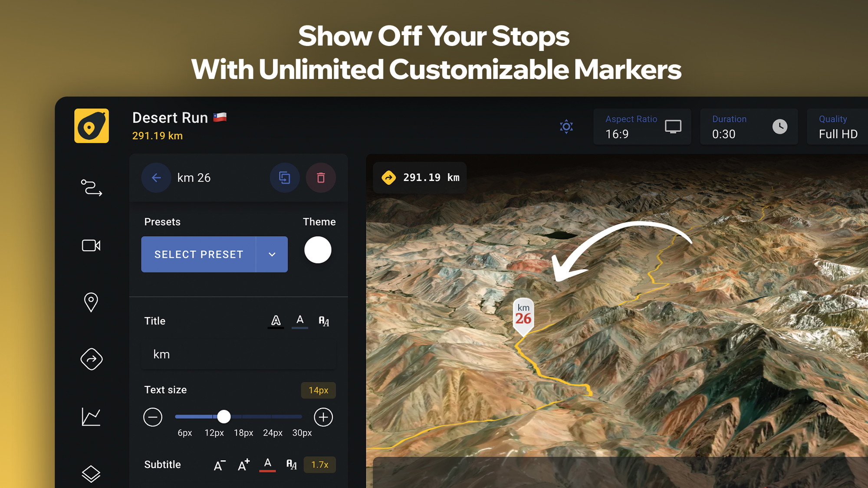Toggle subtitle font style option
Viewport: 868px width, 488px height.
tap(292, 465)
